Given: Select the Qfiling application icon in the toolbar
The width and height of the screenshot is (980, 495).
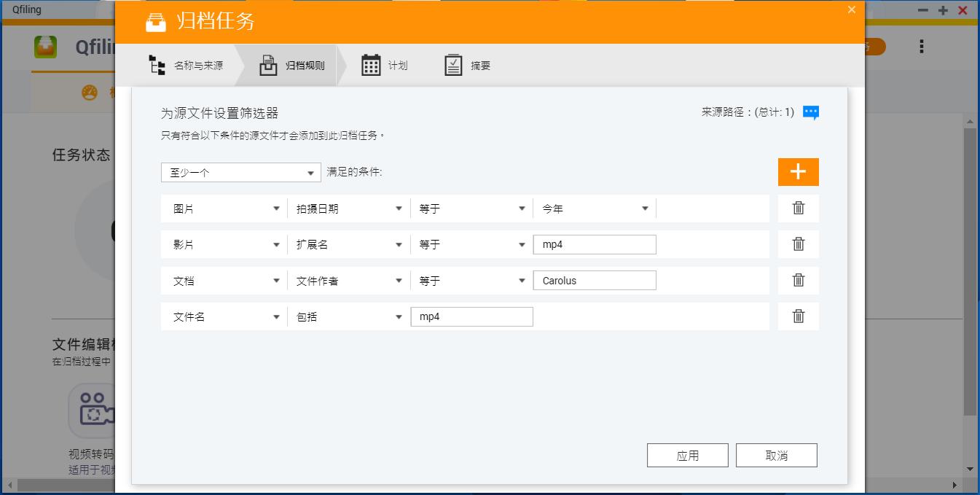Looking at the screenshot, I should pos(47,48).
